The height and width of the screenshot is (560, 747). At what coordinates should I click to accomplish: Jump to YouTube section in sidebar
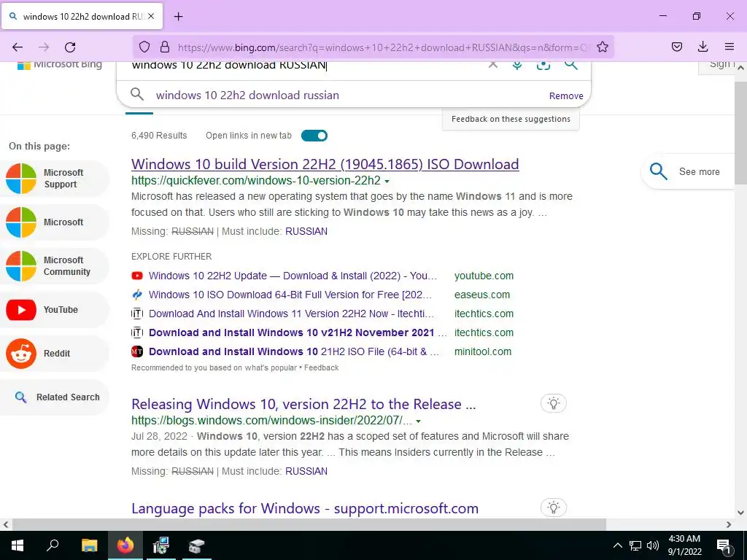[54, 309]
